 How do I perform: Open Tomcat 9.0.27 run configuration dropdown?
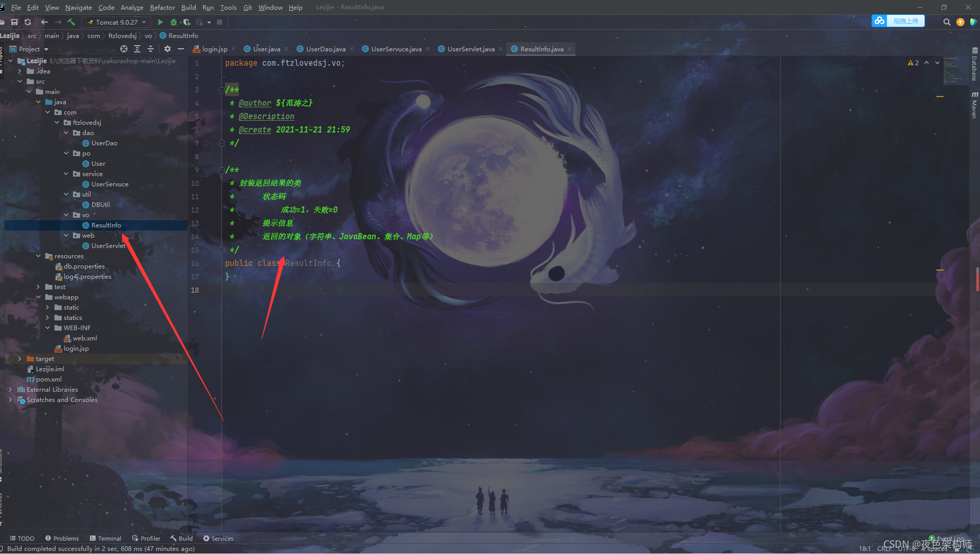(x=117, y=22)
